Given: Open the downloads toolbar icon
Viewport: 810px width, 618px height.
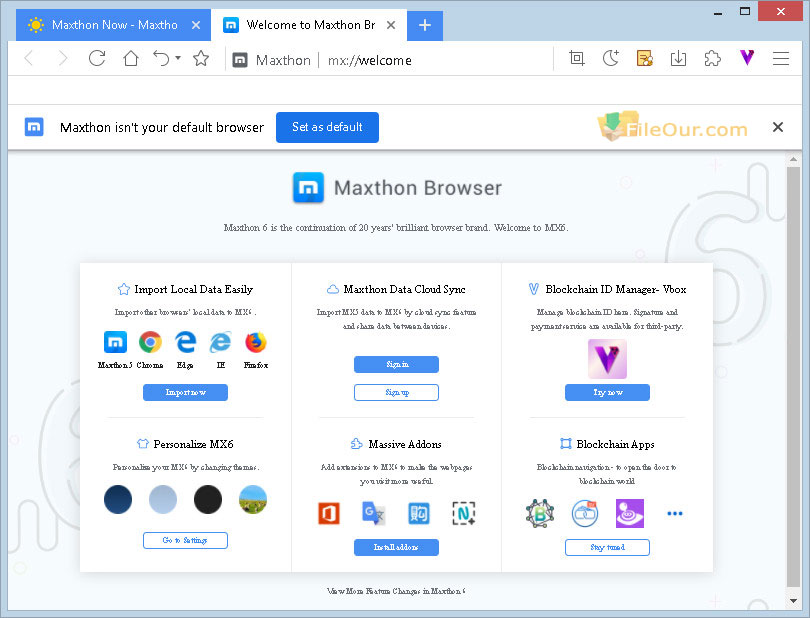Looking at the screenshot, I should [x=678, y=58].
